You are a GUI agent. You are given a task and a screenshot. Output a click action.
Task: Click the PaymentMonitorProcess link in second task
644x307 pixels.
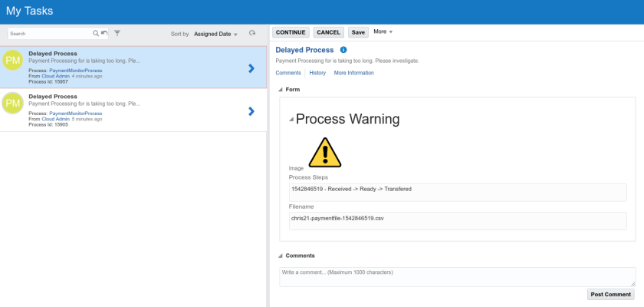click(x=75, y=113)
